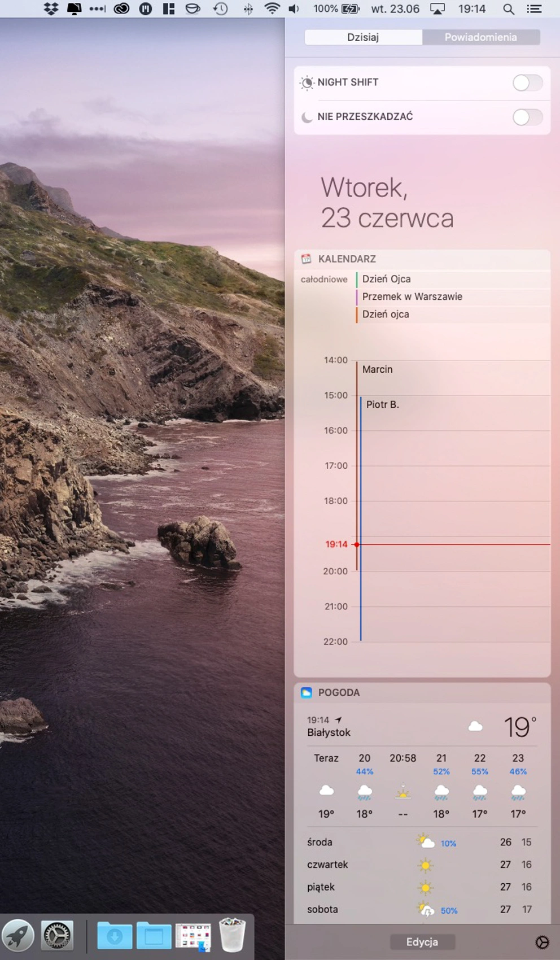The image size is (560, 960).
Task: Switch to the Powiadomienia tab
Action: click(480, 37)
